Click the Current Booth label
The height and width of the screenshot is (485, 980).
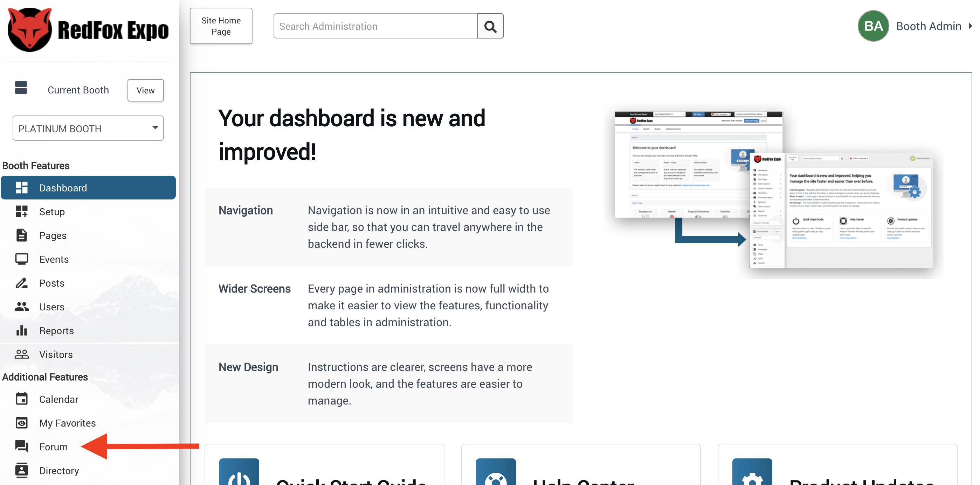(78, 90)
